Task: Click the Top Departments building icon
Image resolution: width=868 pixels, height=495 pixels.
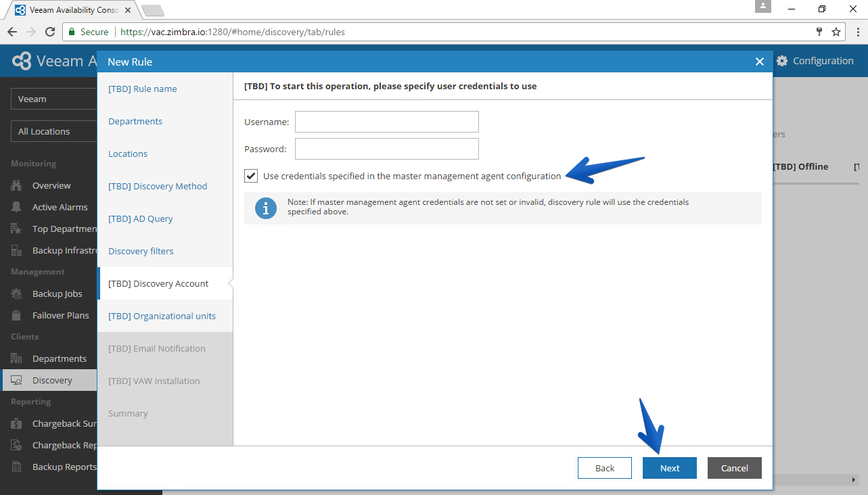Action: (x=17, y=229)
